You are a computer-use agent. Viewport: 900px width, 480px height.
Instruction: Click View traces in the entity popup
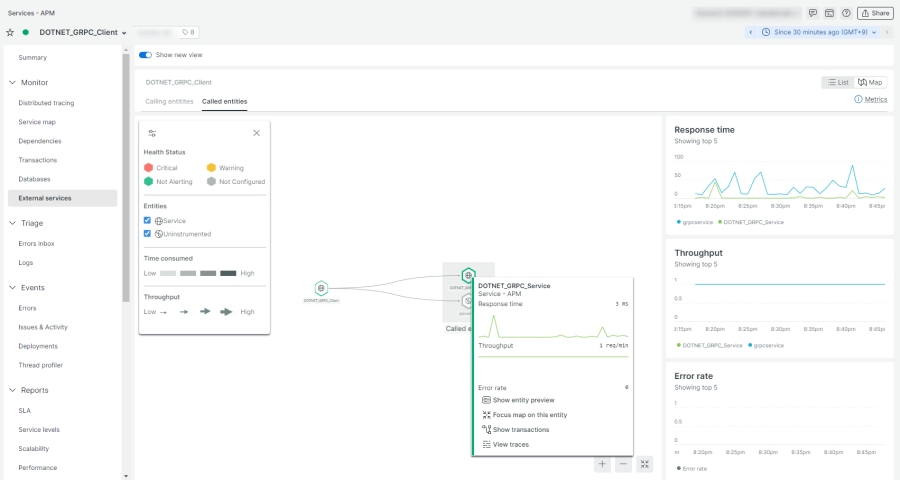coord(510,444)
